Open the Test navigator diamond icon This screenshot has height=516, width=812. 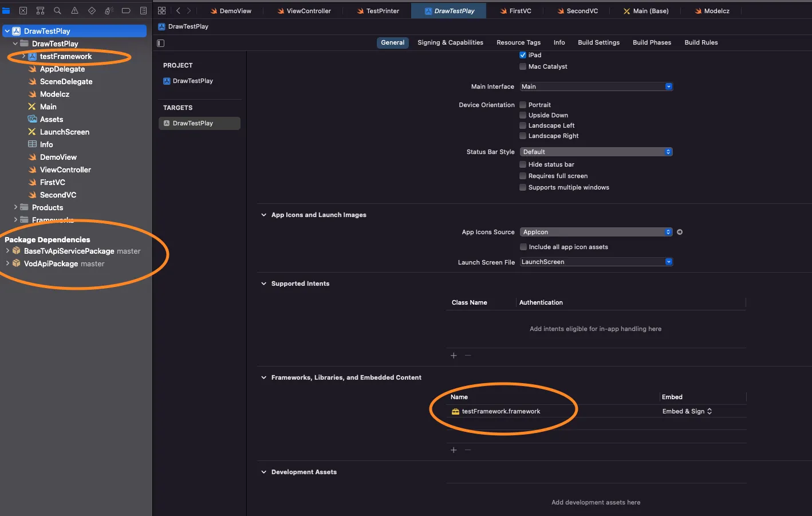coord(92,11)
